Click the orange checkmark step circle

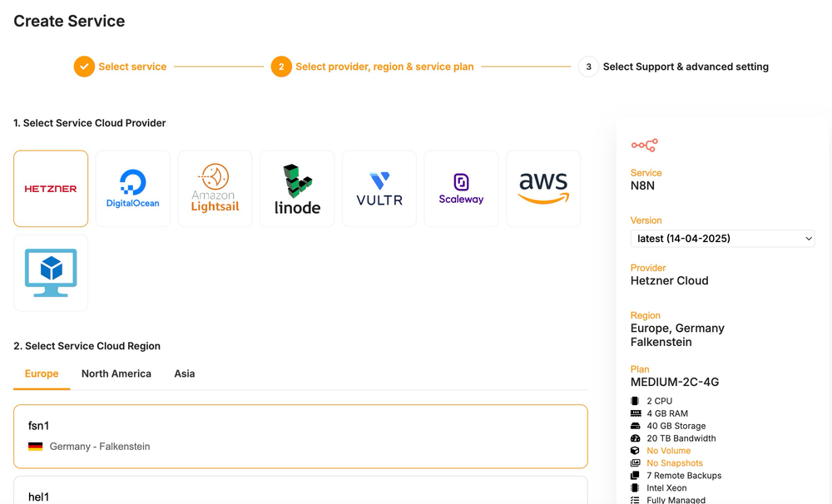coord(84,67)
